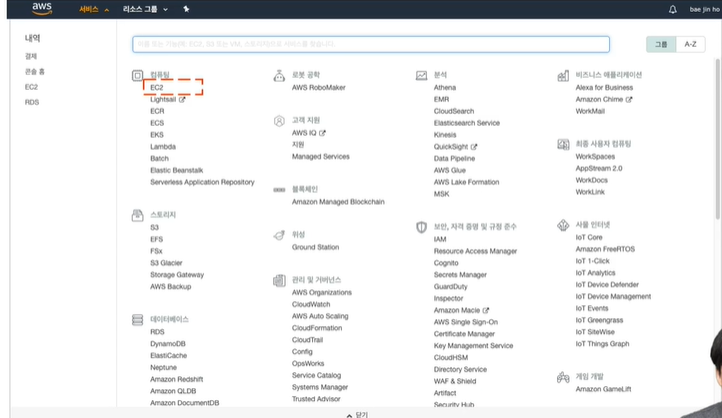Open RDS under Database category
722x418 pixels.
157,332
